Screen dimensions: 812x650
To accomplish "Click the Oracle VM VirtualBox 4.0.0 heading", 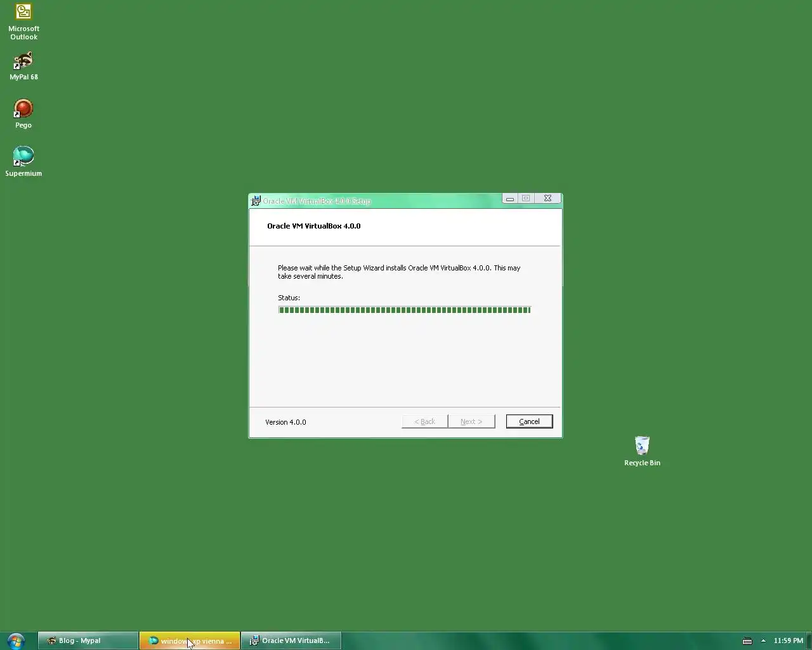I will click(x=313, y=226).
